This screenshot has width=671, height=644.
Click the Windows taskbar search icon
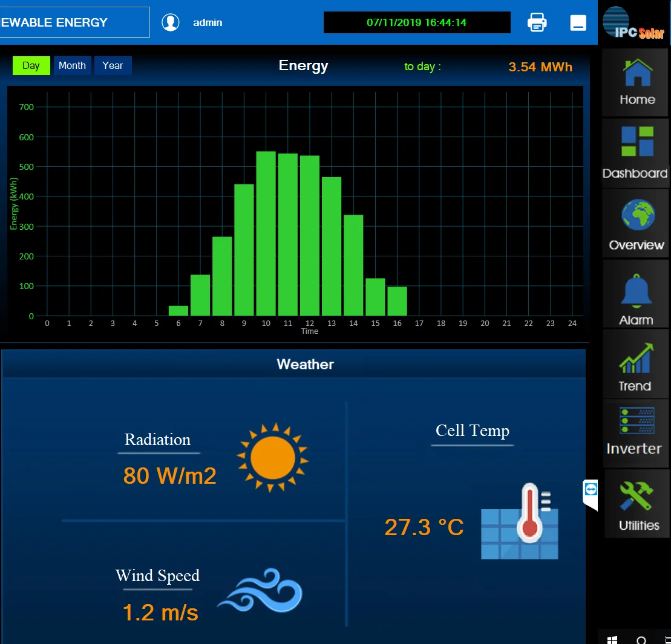pos(641,640)
